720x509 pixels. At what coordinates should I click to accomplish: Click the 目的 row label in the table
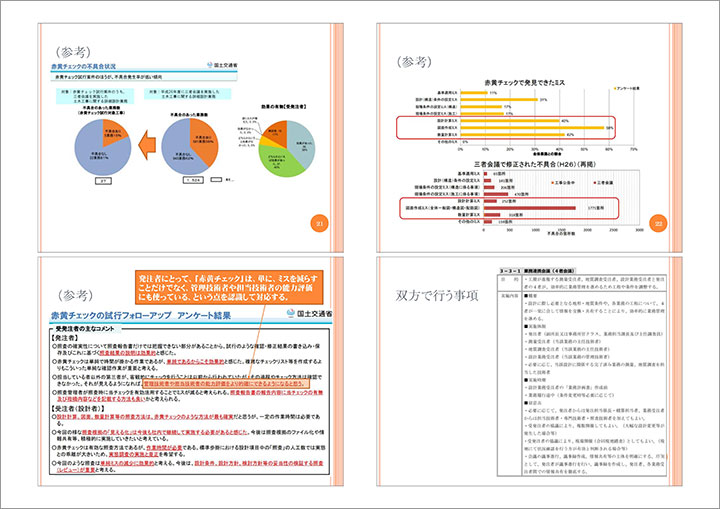pyautogui.click(x=510, y=279)
